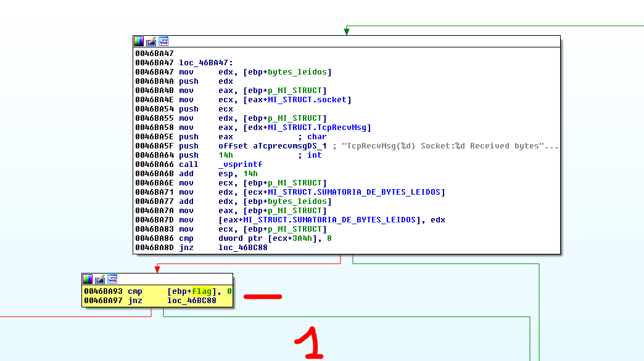The image size is (644, 361).
Task: Click the 14h operand in push instruction
Action: [x=225, y=155]
